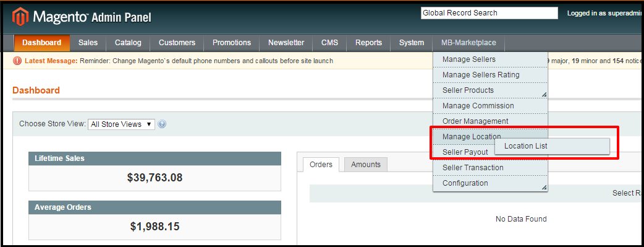The width and height of the screenshot is (644, 247).
Task: Click the Average Orders amount $1,988.15
Action: point(155,227)
